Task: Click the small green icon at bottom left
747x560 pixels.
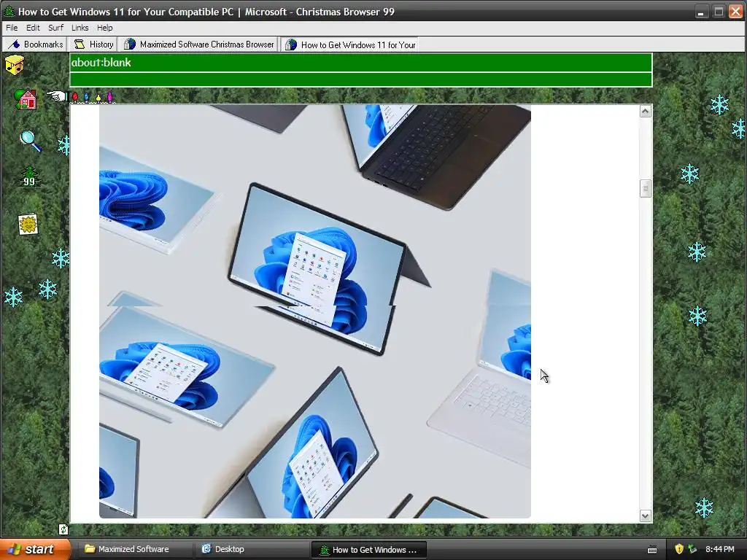Action: (x=63, y=529)
